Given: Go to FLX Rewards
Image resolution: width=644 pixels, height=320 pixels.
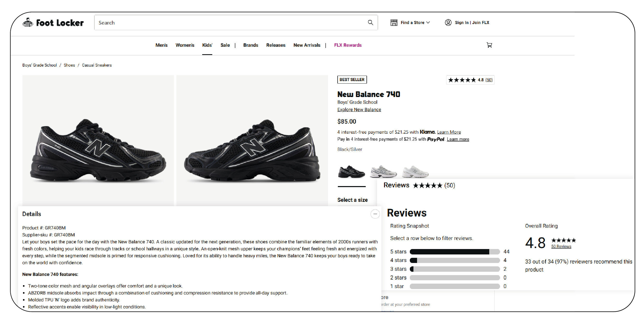Looking at the screenshot, I should (x=348, y=45).
